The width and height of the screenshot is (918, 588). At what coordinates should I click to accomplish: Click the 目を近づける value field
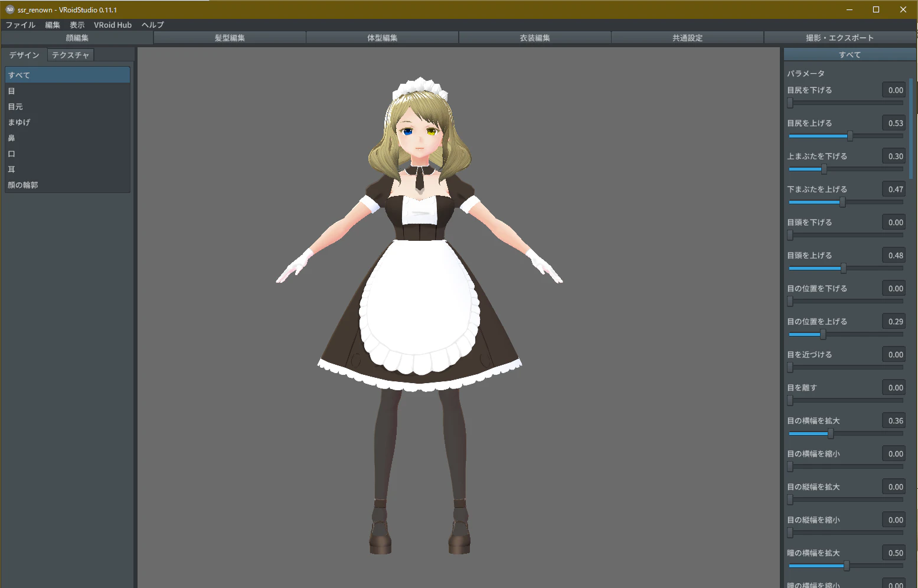[894, 354]
